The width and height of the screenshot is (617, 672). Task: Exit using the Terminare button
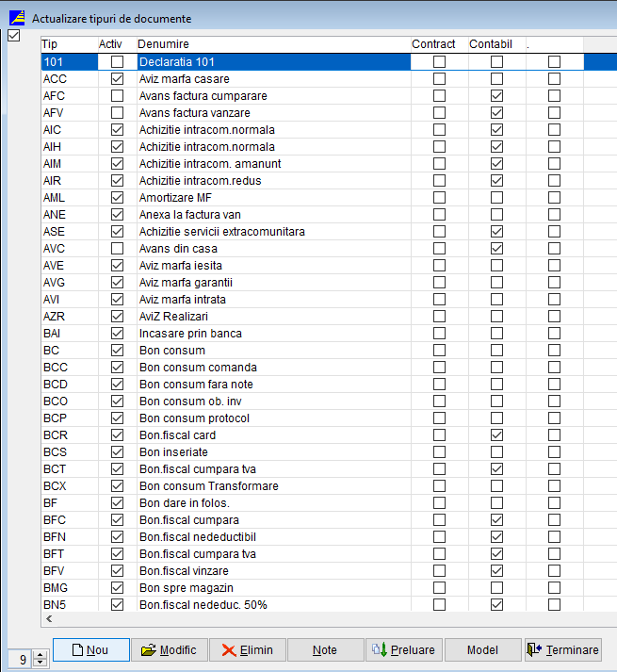pyautogui.click(x=562, y=649)
